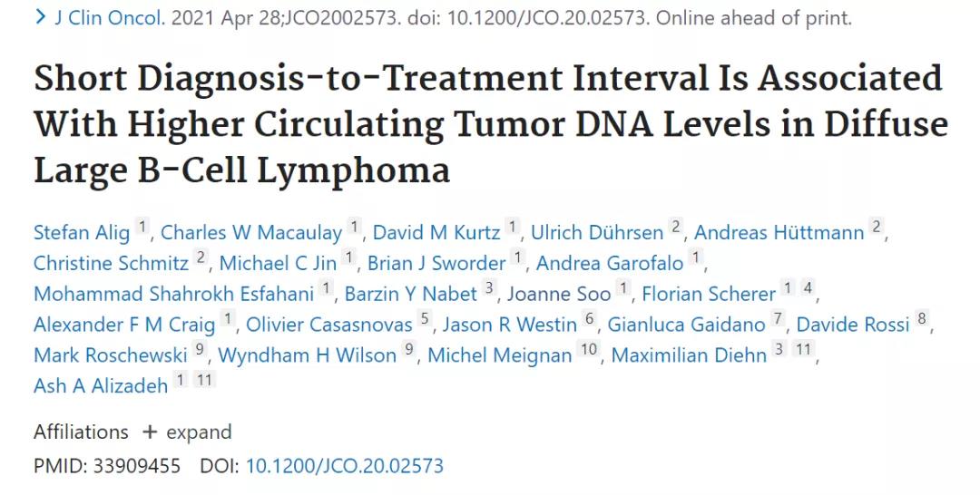
Task: Expand journal citation chevron before J Clin Oncol
Action: click(x=40, y=17)
